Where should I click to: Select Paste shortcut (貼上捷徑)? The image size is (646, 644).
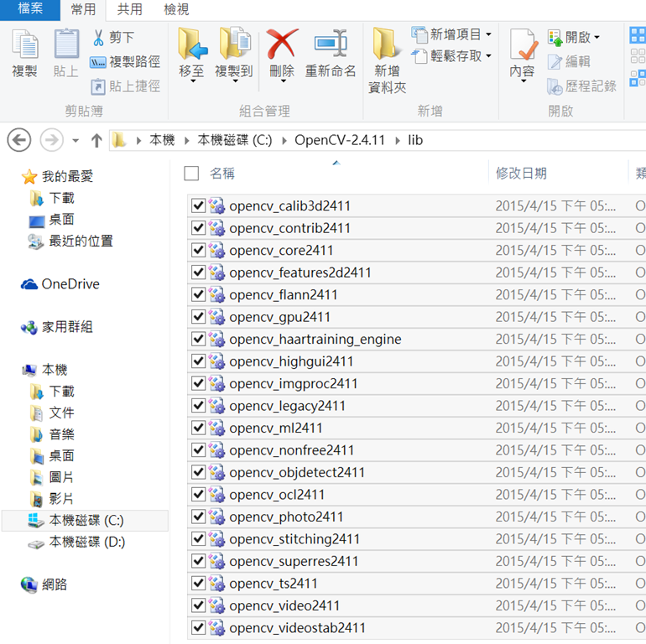point(126,86)
